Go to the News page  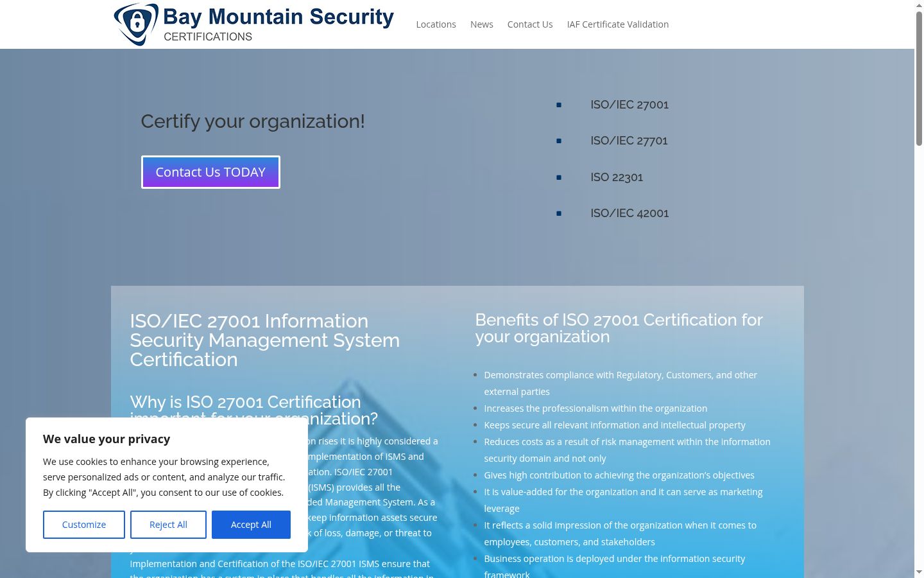coord(481,24)
